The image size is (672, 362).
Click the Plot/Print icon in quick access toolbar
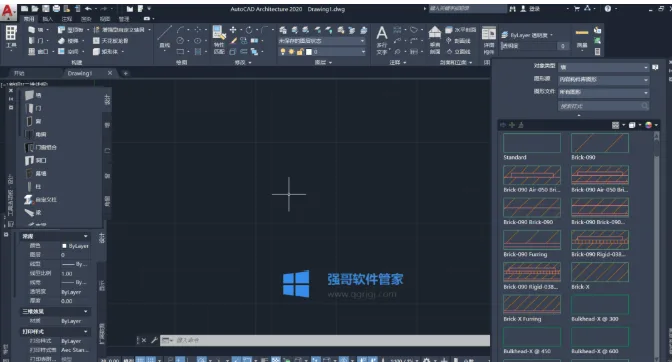pos(56,9)
